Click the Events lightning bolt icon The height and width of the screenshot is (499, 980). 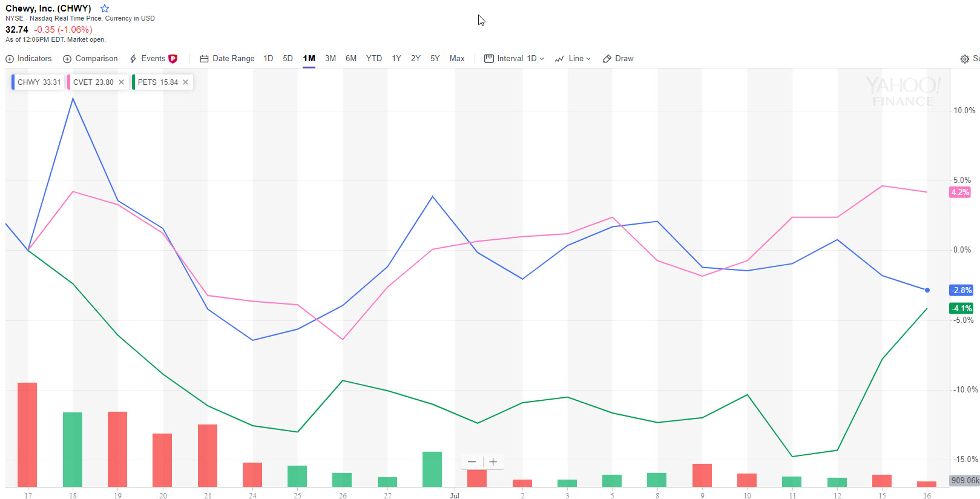pos(133,59)
